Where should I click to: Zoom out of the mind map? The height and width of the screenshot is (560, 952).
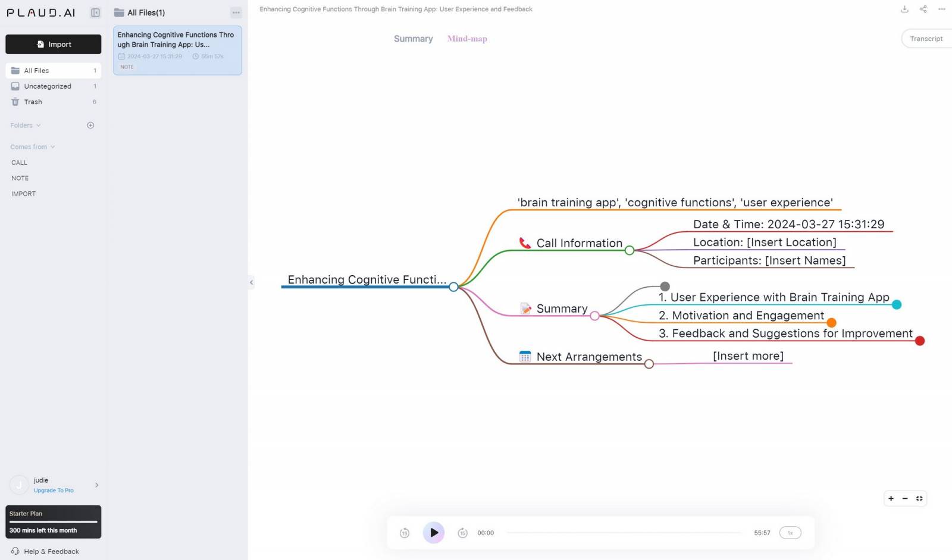905,499
